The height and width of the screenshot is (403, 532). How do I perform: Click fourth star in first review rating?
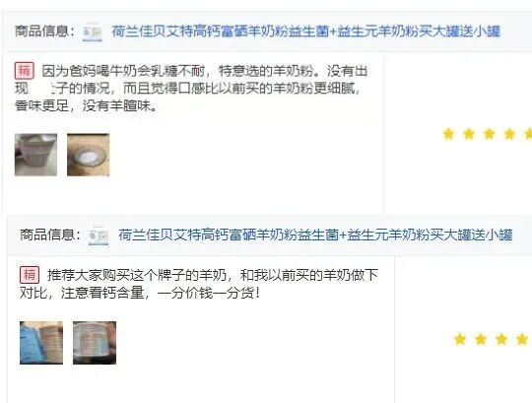pyautogui.click(x=509, y=134)
